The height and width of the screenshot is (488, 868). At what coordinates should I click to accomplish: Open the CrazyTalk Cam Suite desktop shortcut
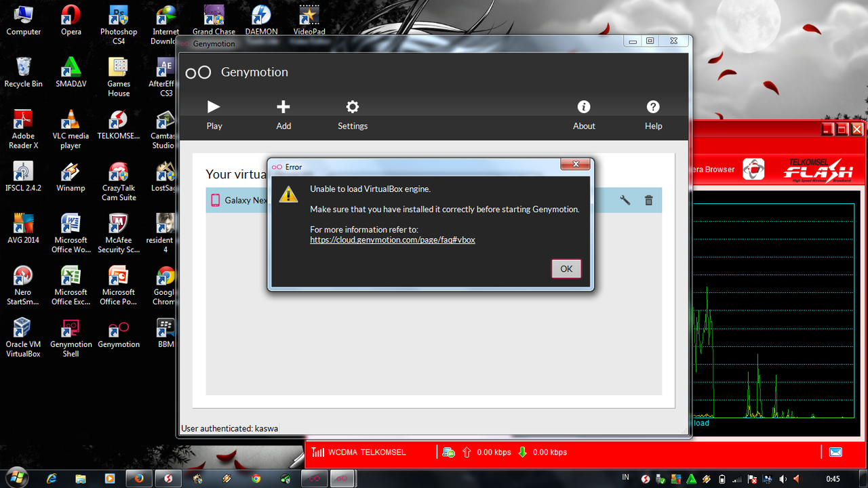(119, 182)
